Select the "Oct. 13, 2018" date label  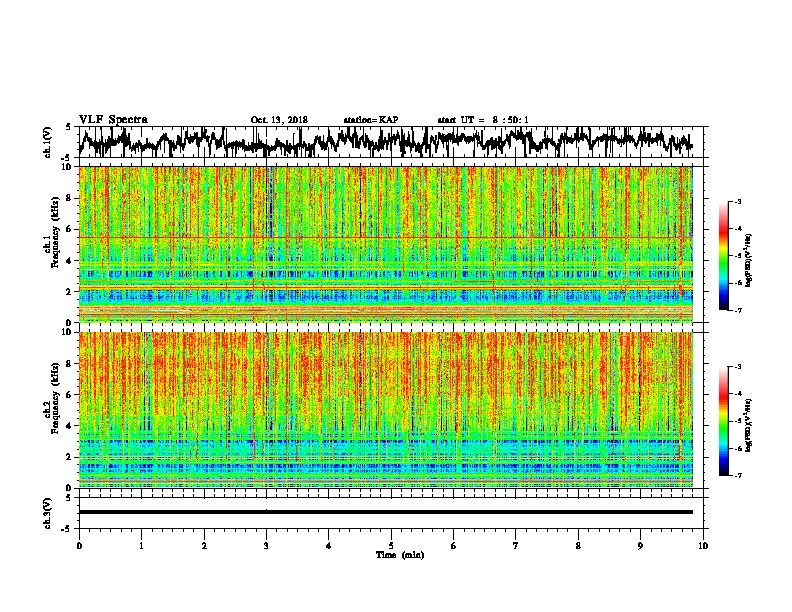click(279, 120)
